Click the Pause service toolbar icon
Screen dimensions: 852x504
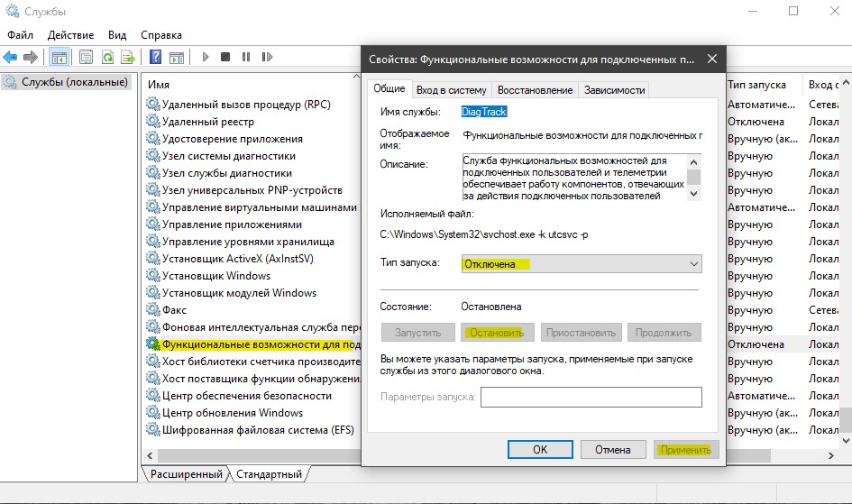(246, 57)
